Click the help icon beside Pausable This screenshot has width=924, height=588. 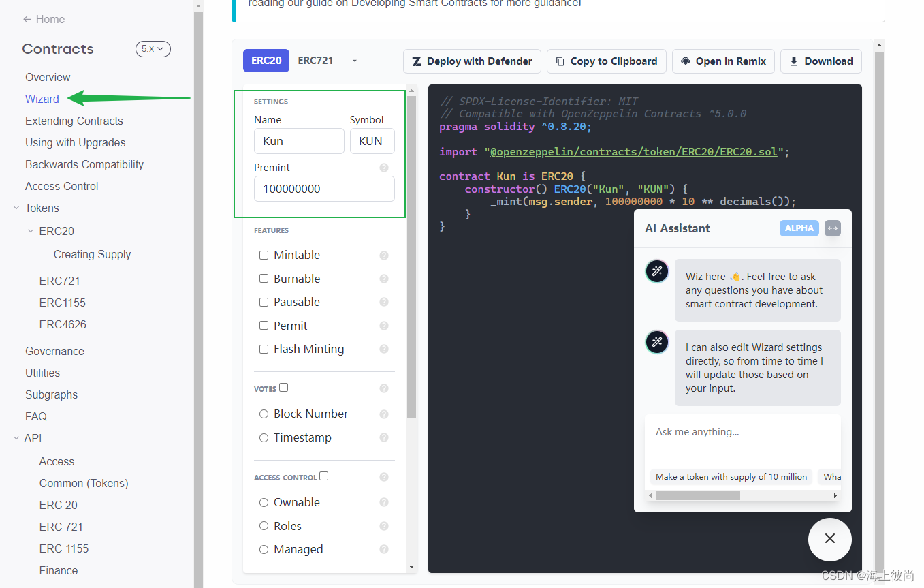tap(384, 303)
